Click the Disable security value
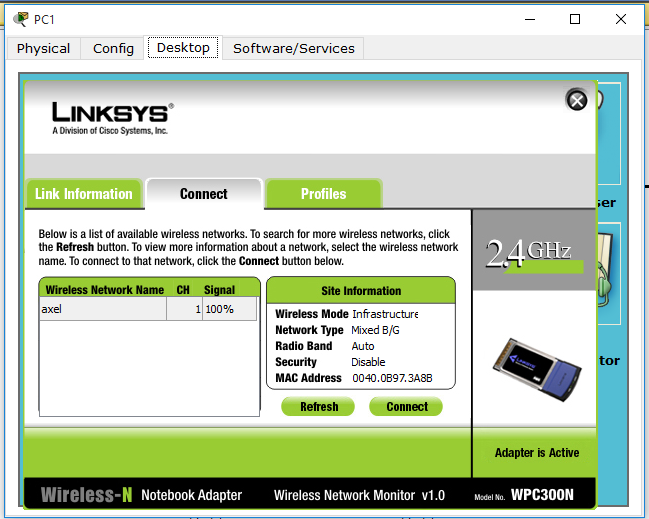Image resolution: width=649 pixels, height=519 pixels. tap(368, 362)
